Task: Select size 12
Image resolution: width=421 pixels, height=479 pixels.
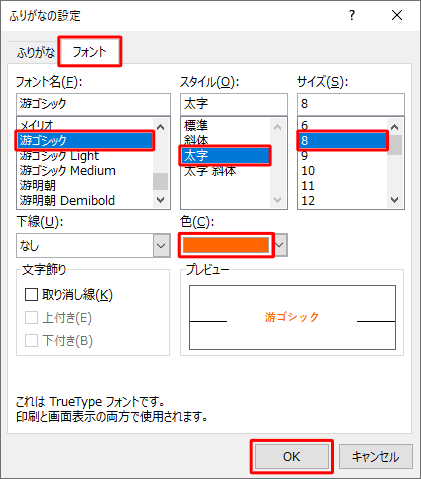Action: click(x=343, y=200)
